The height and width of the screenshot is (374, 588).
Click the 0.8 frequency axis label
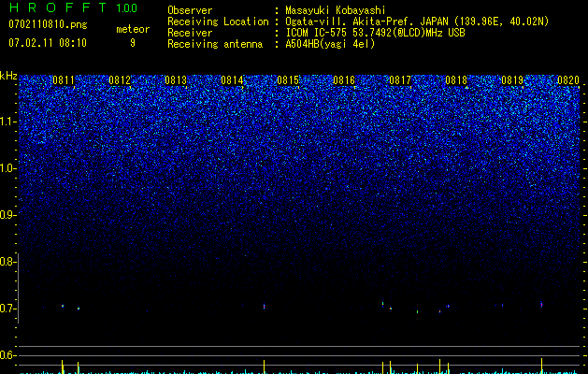point(7,262)
